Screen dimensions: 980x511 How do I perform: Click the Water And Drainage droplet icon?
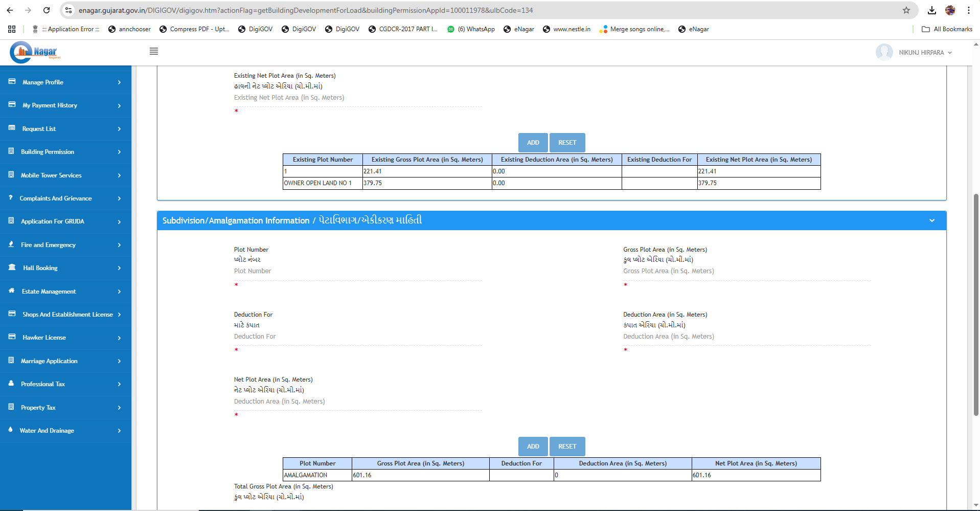tap(11, 430)
